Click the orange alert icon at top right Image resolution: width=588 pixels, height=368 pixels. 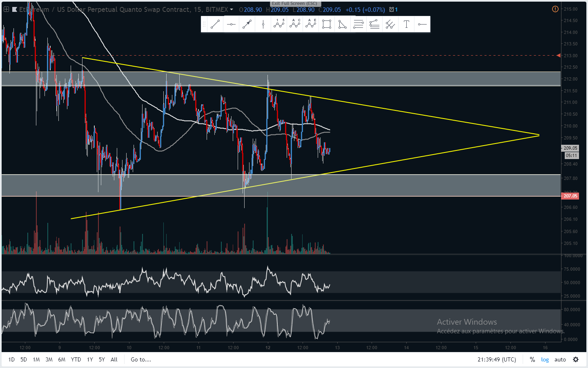coord(555,9)
